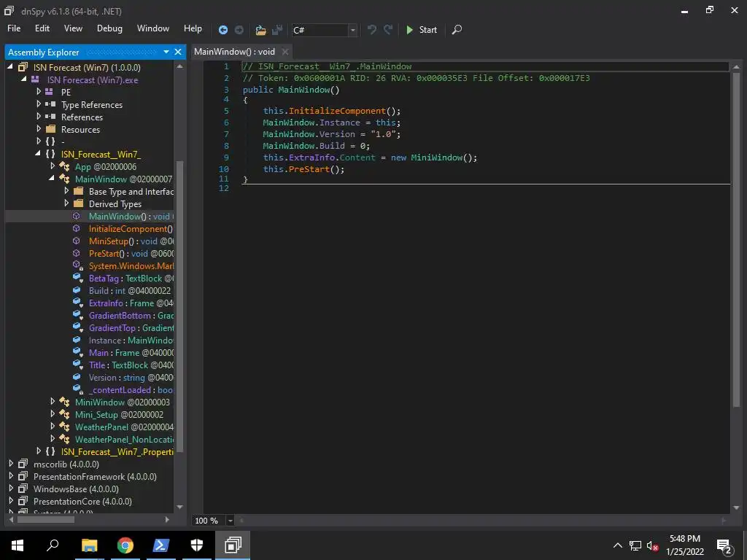The width and height of the screenshot is (747, 560).
Task: Open Chrome from the taskbar
Action: [x=125, y=545]
